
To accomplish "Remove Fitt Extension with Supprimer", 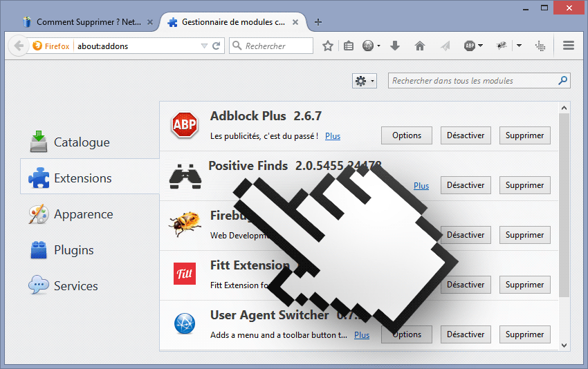I will (x=524, y=285).
